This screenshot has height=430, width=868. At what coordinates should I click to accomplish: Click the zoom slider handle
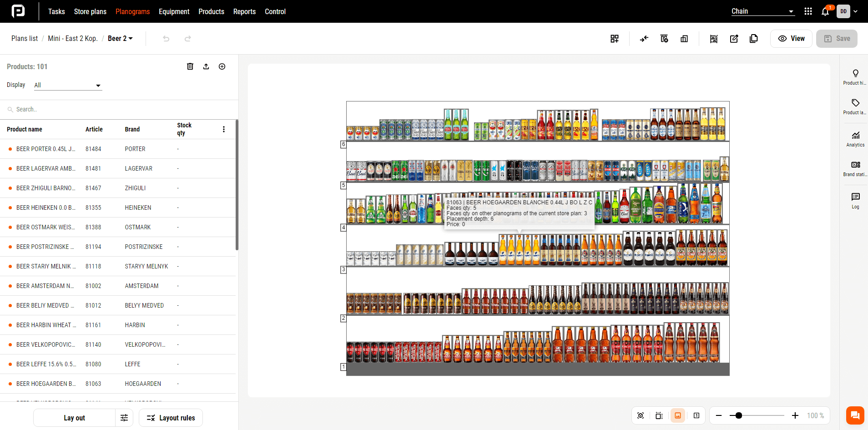739,415
